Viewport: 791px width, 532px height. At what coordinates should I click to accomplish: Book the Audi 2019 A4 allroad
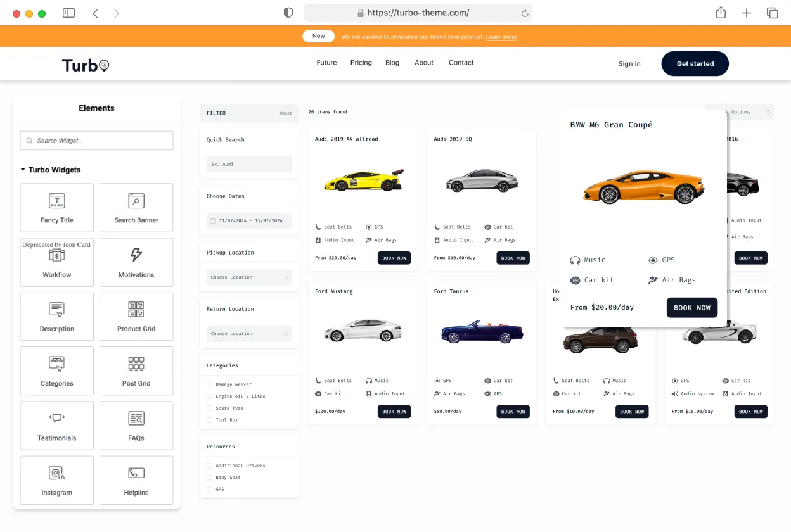click(x=394, y=258)
